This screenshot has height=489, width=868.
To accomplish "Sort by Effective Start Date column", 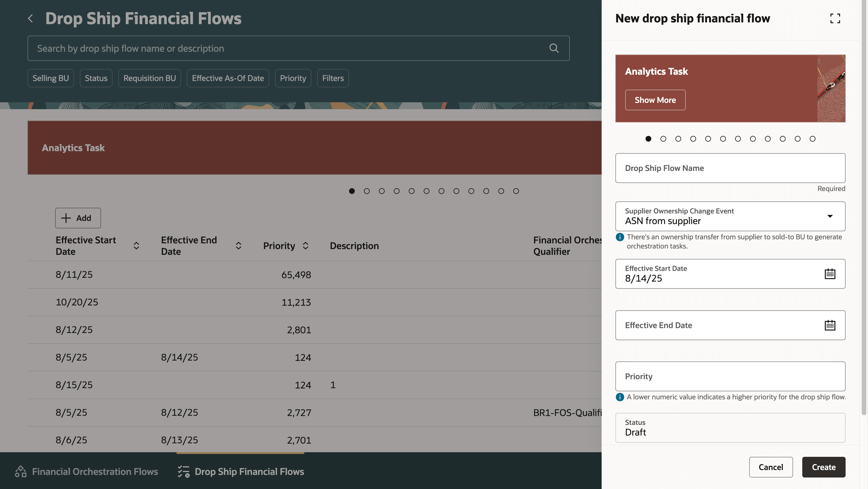I will coord(136,246).
